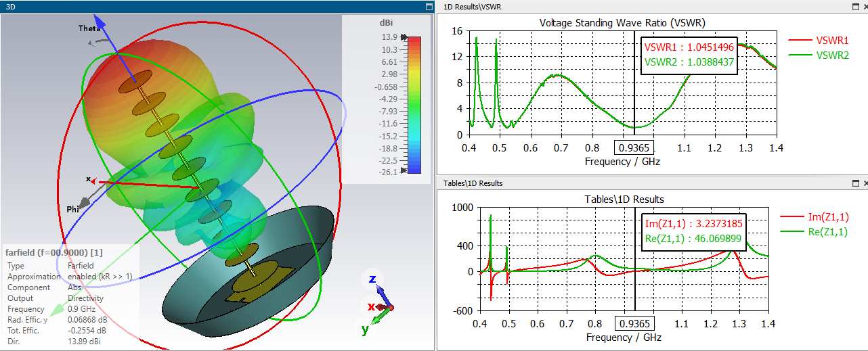Click the farfield (f=00.9000) info box title

click(54, 252)
